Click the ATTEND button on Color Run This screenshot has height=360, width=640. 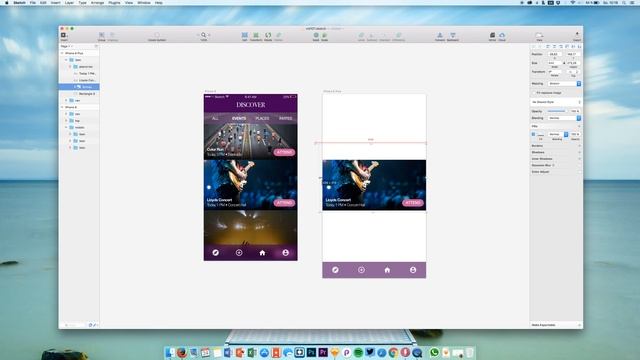point(284,152)
